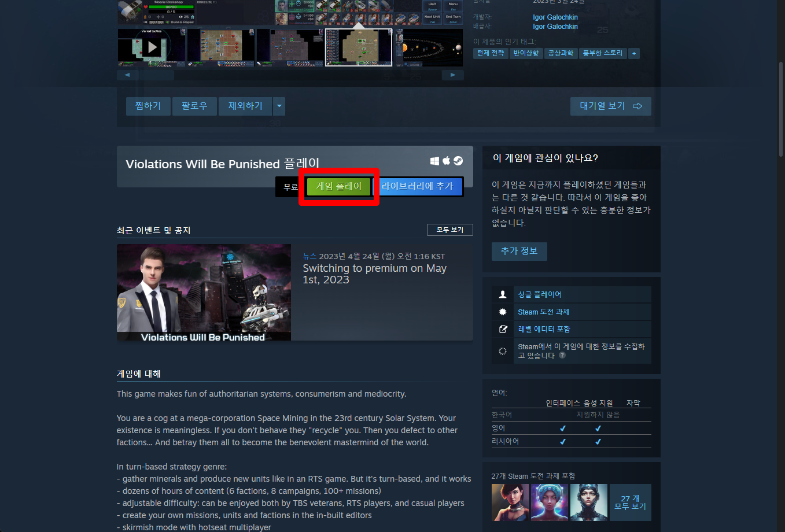Viewport: 785px width, 532px height.
Task: Play the trailer video thumbnail
Action: click(x=152, y=47)
